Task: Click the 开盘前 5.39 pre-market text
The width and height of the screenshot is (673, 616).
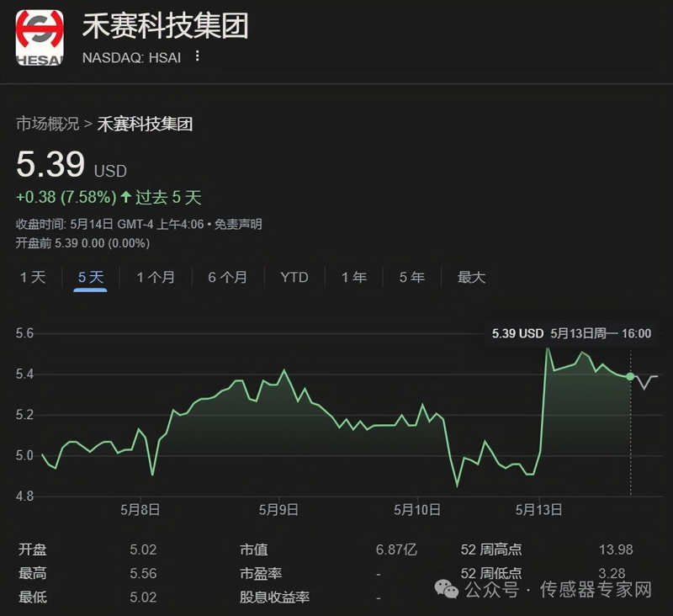Action: click(82, 243)
